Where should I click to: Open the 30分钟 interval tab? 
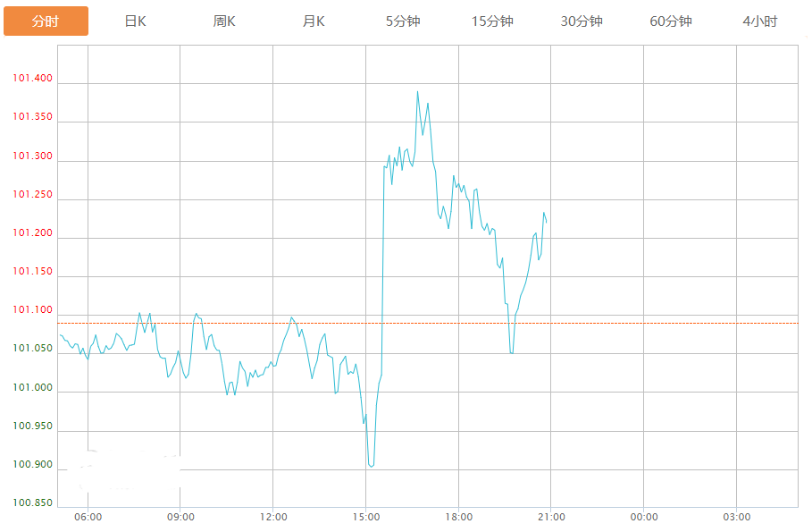pos(582,21)
